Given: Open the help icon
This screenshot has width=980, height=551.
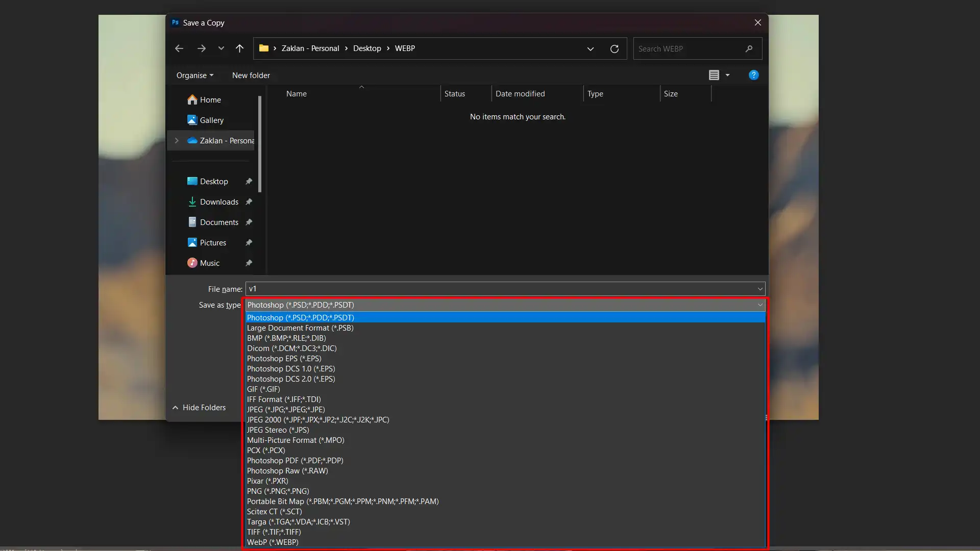Looking at the screenshot, I should coord(753,75).
